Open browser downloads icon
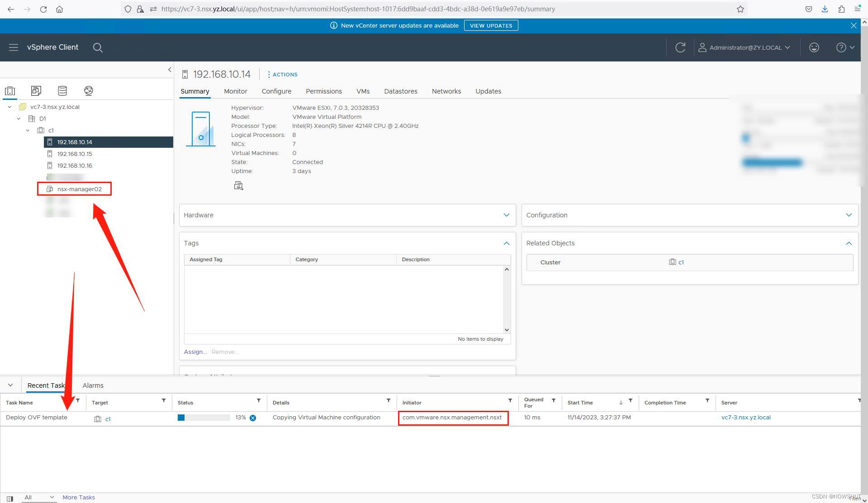868x503 pixels. 825,9
